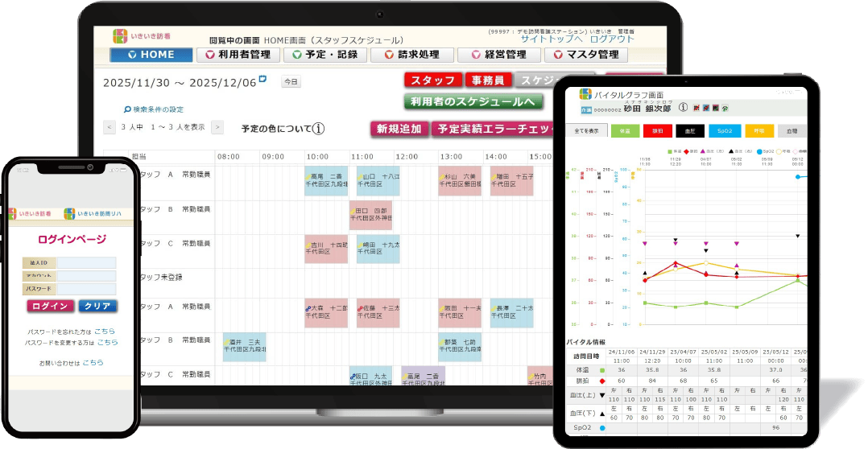Viewport: 868px width, 449px height.
Task: Toggle the SpO2 blue graph filter
Action: (x=724, y=131)
